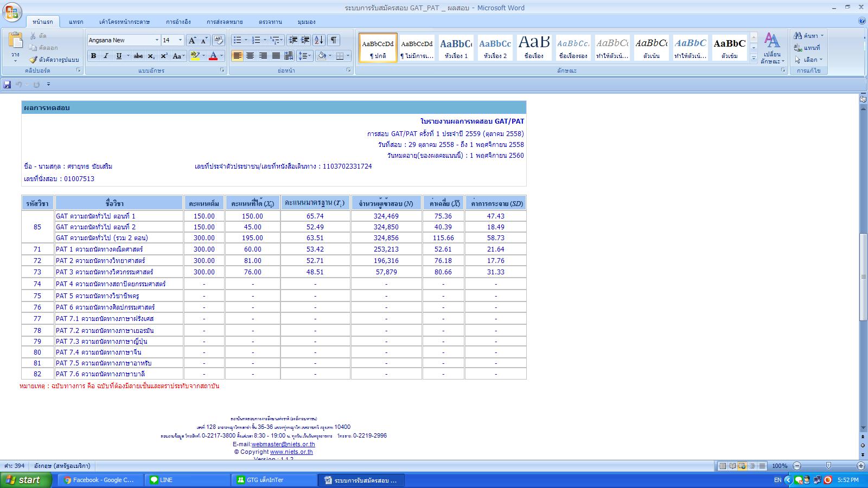Expand the font size 14 dropdown

(181, 40)
